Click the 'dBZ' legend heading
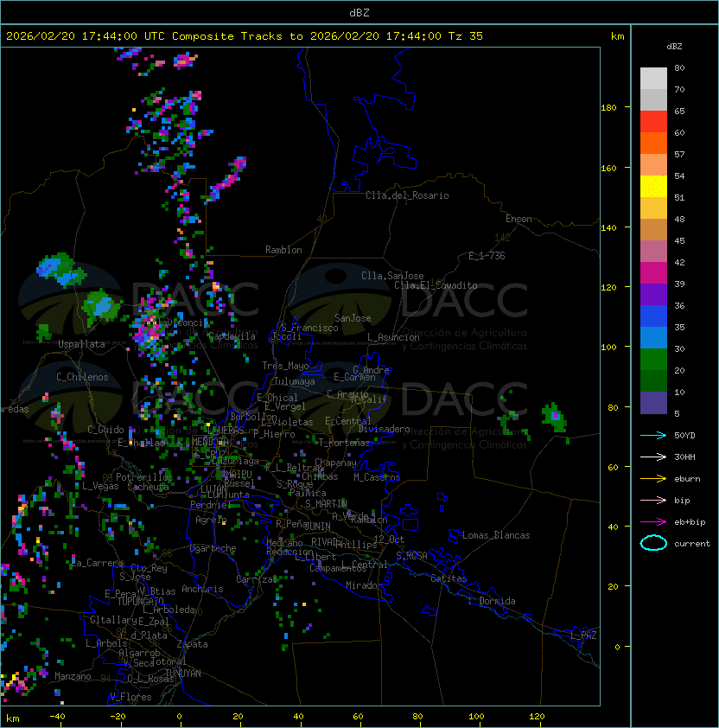 coord(674,47)
